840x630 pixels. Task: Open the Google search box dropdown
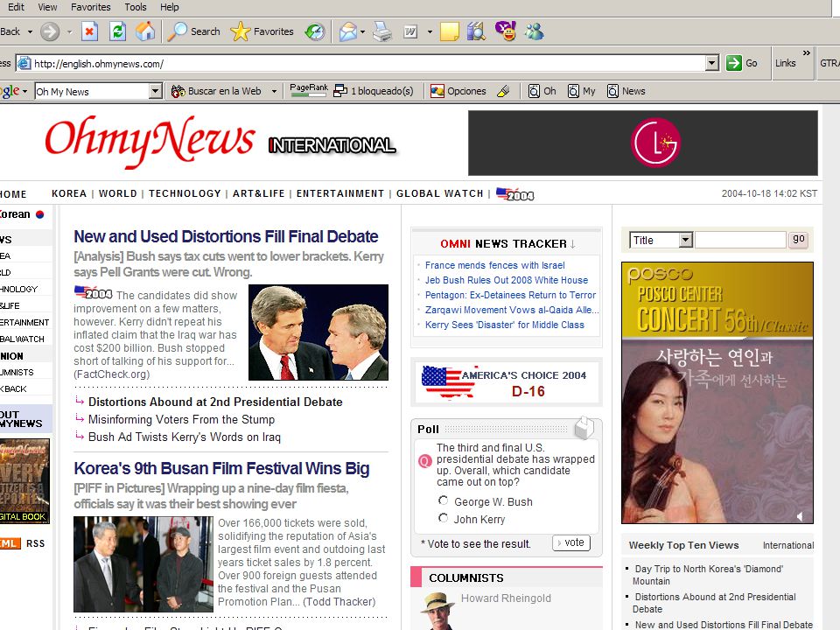coord(156,91)
